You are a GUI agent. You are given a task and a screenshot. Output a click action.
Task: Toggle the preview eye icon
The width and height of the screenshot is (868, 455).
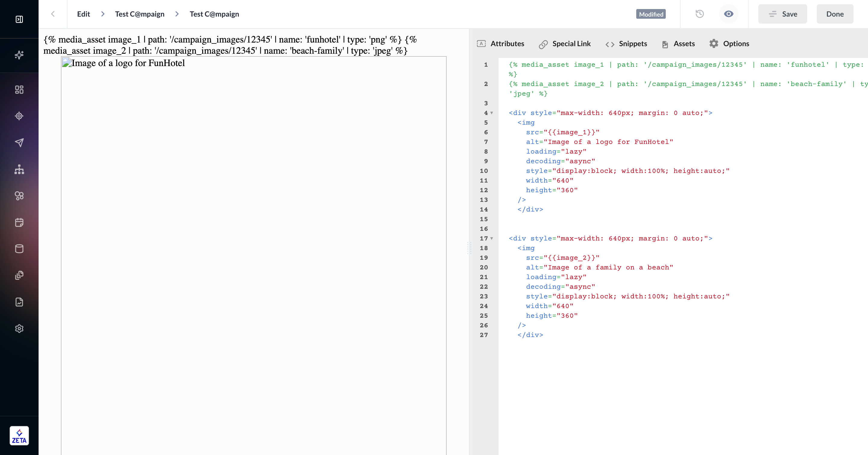click(728, 14)
